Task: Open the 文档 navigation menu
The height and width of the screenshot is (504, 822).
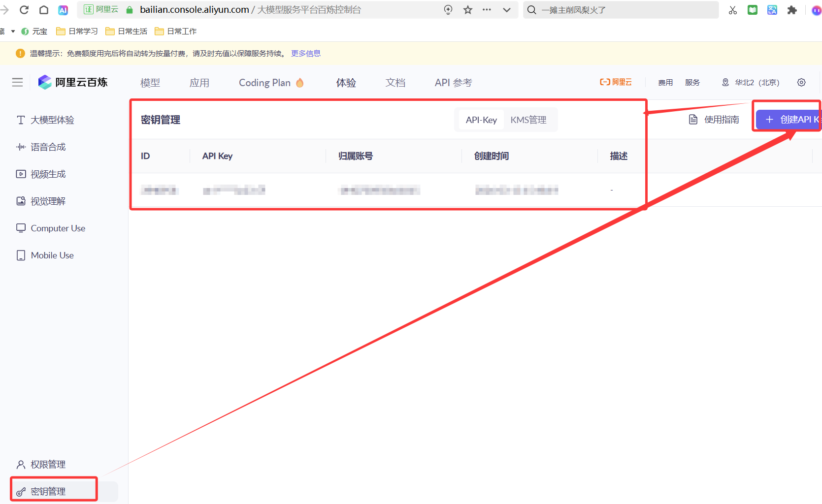Action: click(x=395, y=82)
